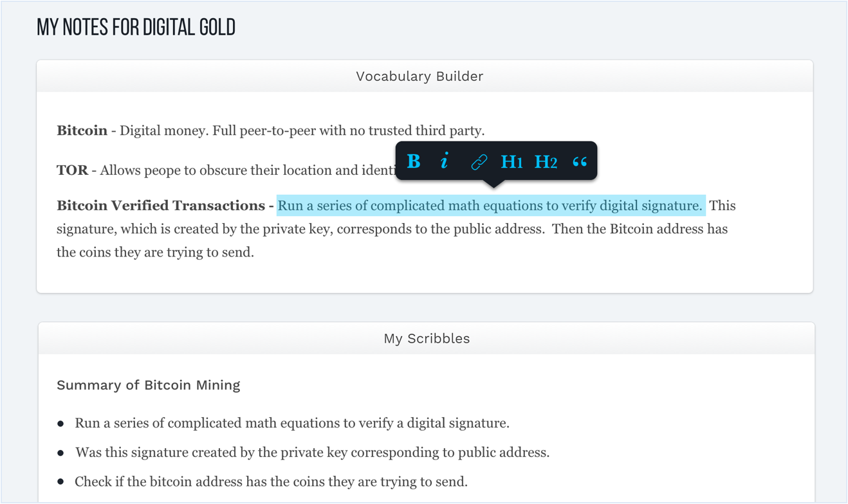Click the bullet about checking bitcoin address coins
The width and height of the screenshot is (848, 504).
point(271,482)
